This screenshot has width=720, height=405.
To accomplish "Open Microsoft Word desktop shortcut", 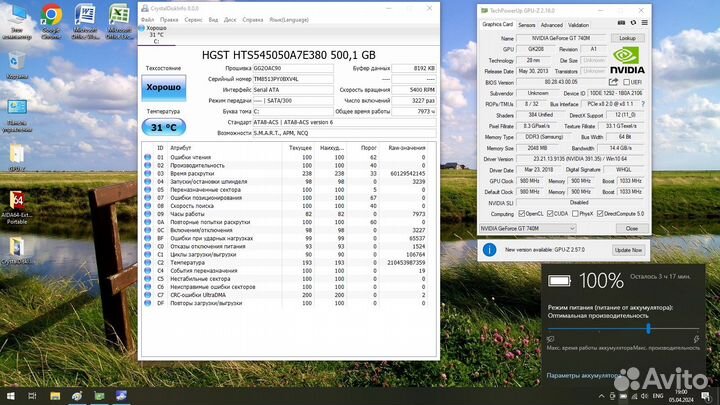I will coord(85,22).
